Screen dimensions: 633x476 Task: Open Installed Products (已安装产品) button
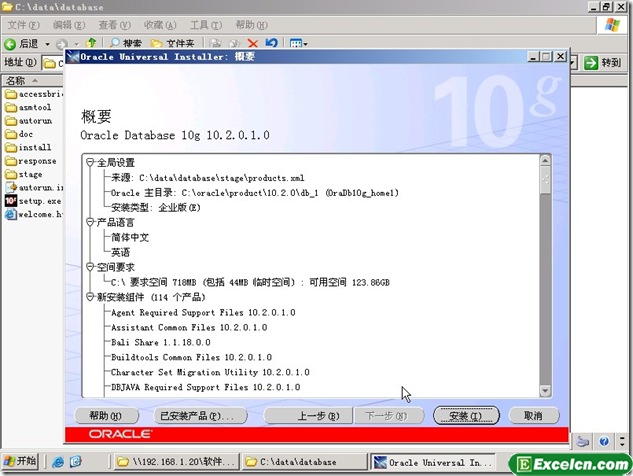(201, 415)
